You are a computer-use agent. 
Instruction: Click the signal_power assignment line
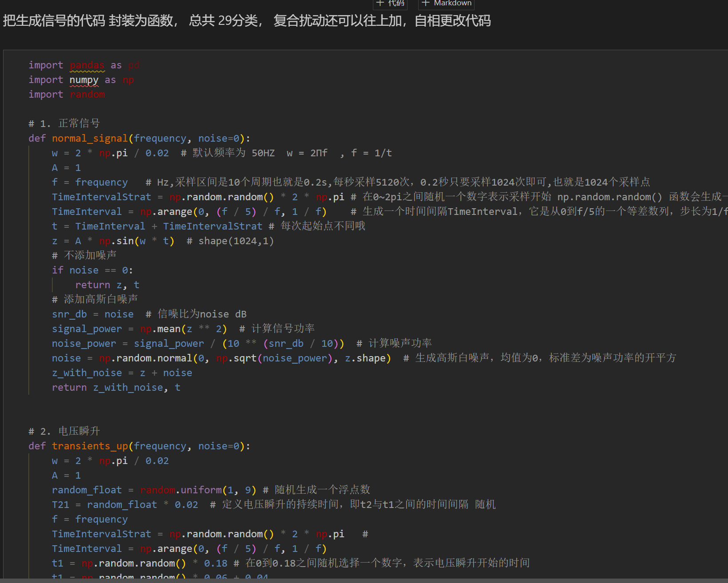tap(139, 329)
